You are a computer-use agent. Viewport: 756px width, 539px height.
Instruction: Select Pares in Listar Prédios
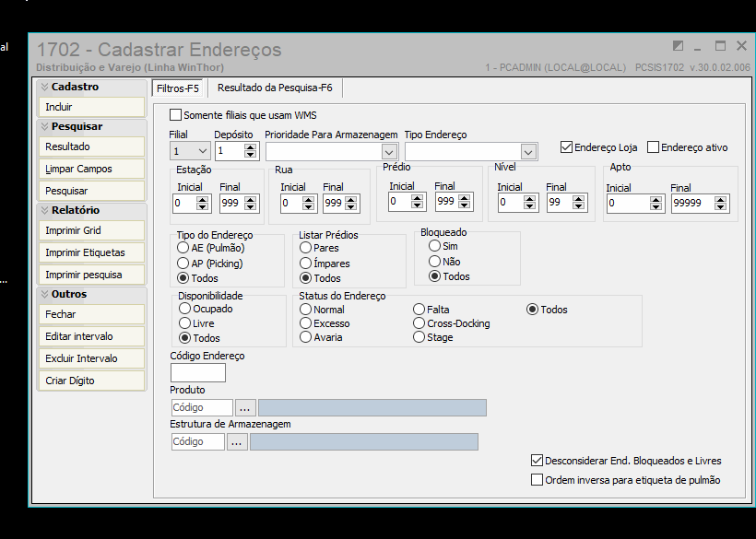(305, 248)
